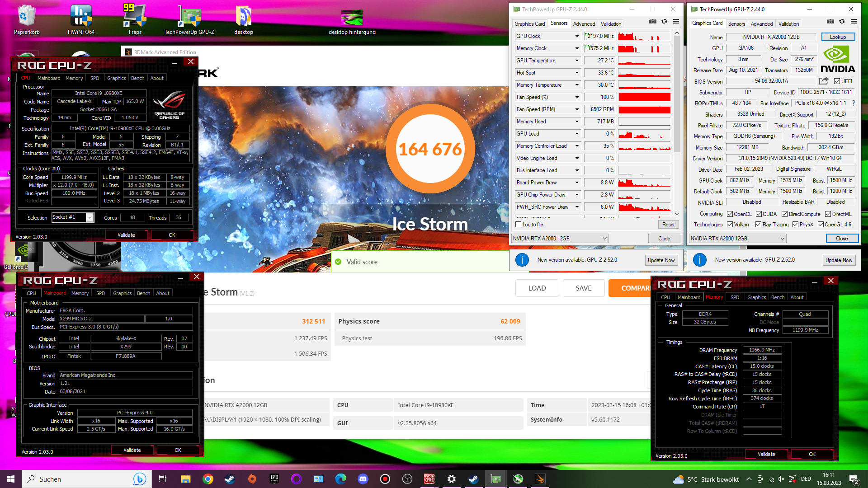The width and height of the screenshot is (868, 488).
Task: Open the Bench tab in top-left CPU-Z window
Action: click(137, 78)
